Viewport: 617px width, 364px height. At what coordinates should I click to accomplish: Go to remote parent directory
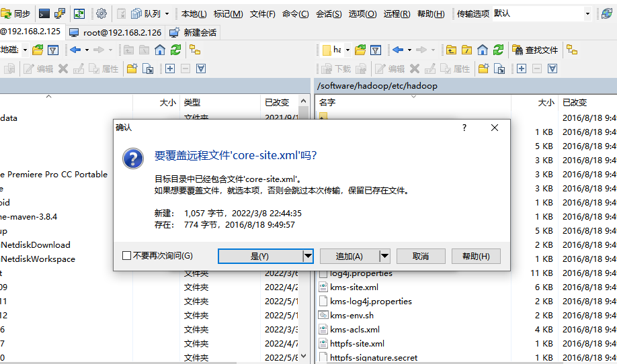click(x=451, y=50)
